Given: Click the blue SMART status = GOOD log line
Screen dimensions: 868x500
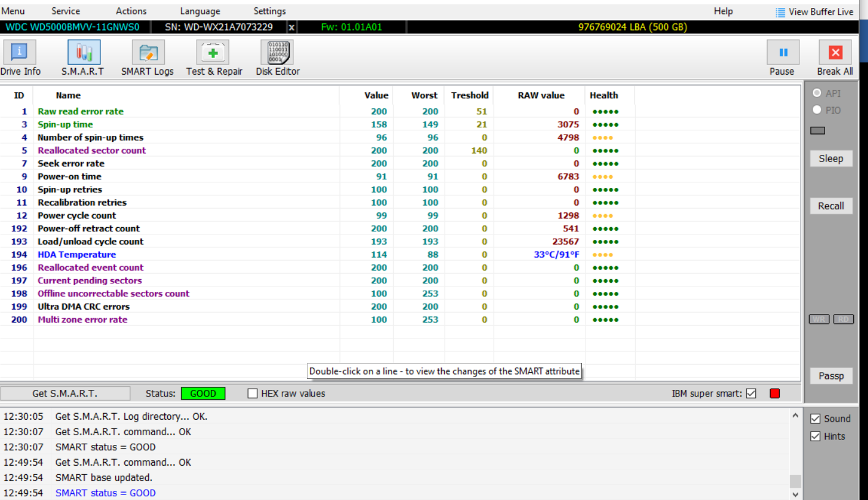Looking at the screenshot, I should (x=105, y=493).
